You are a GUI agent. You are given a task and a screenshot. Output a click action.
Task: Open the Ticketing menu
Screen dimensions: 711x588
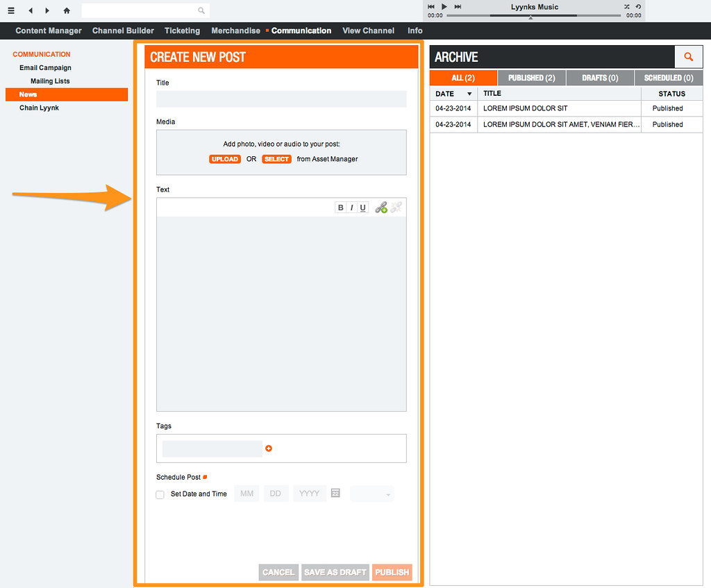(x=183, y=31)
